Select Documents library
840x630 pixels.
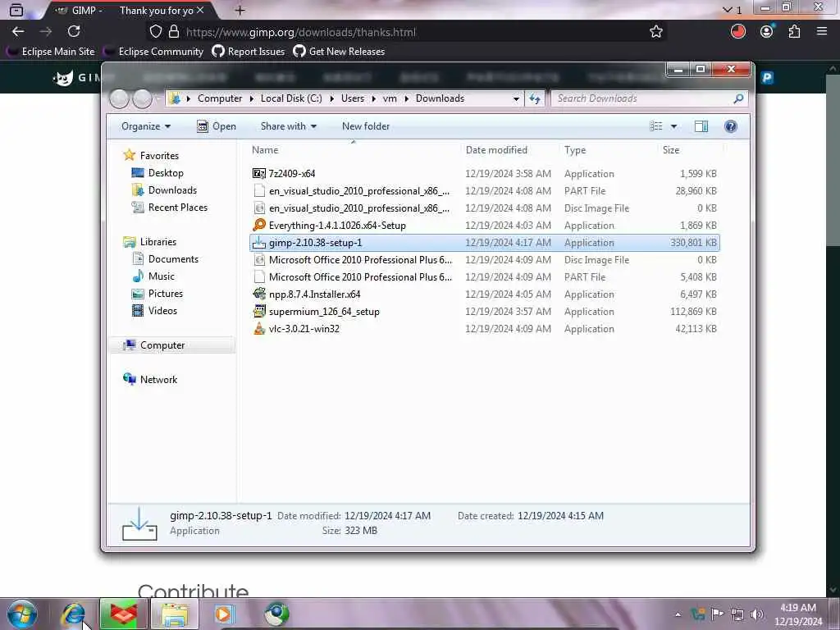point(166,259)
